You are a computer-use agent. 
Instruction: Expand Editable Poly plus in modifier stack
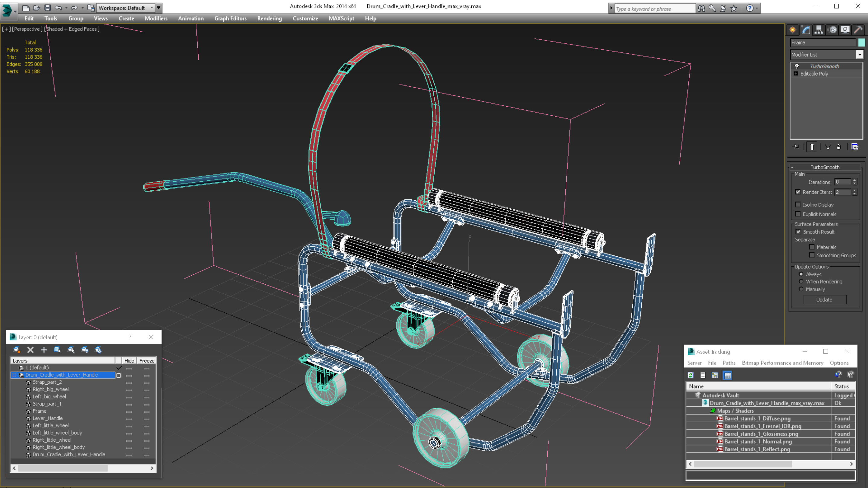(796, 74)
